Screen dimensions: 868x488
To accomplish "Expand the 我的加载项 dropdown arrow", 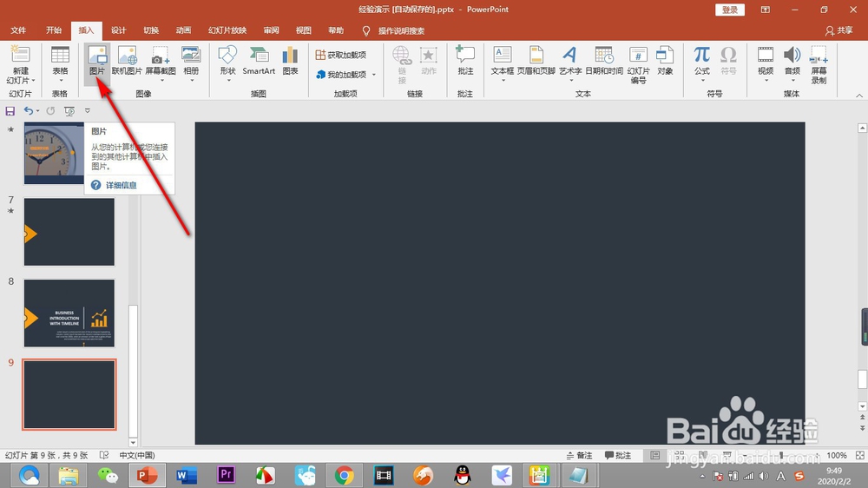I will (x=374, y=74).
